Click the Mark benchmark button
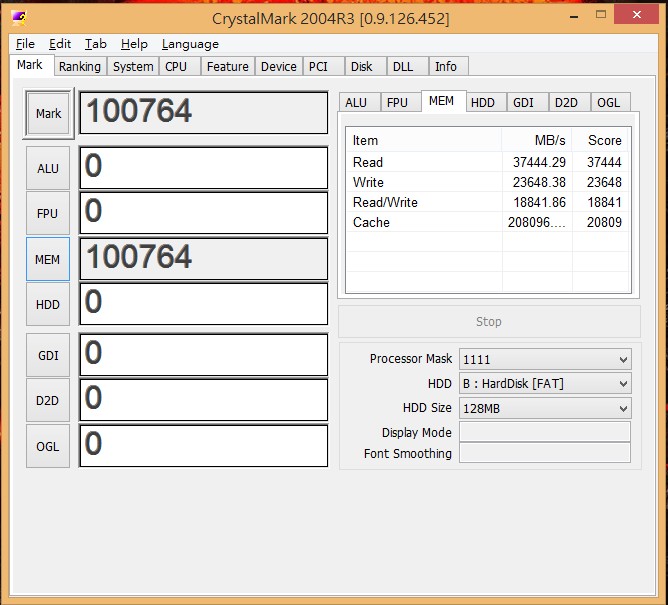The width and height of the screenshot is (668, 605). (48, 113)
